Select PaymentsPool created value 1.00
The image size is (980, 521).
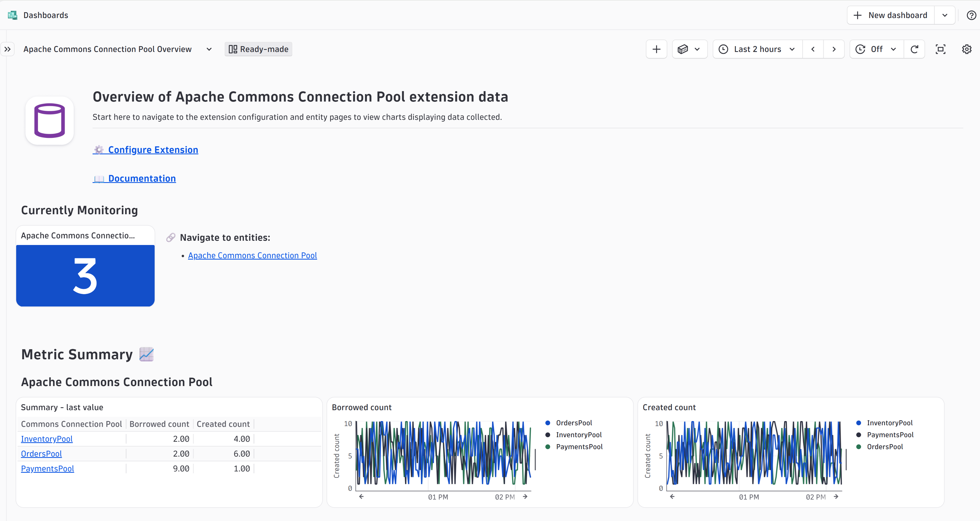tap(242, 469)
